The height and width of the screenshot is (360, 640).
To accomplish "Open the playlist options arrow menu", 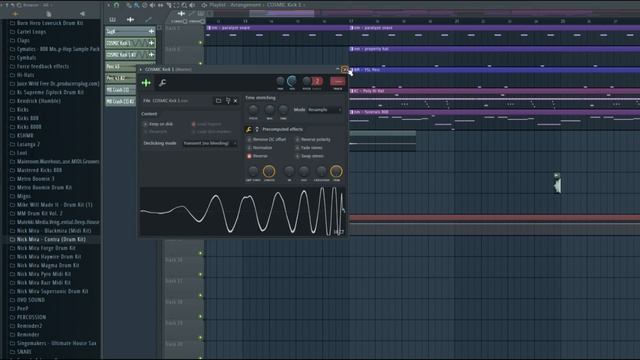I will 108,5.
